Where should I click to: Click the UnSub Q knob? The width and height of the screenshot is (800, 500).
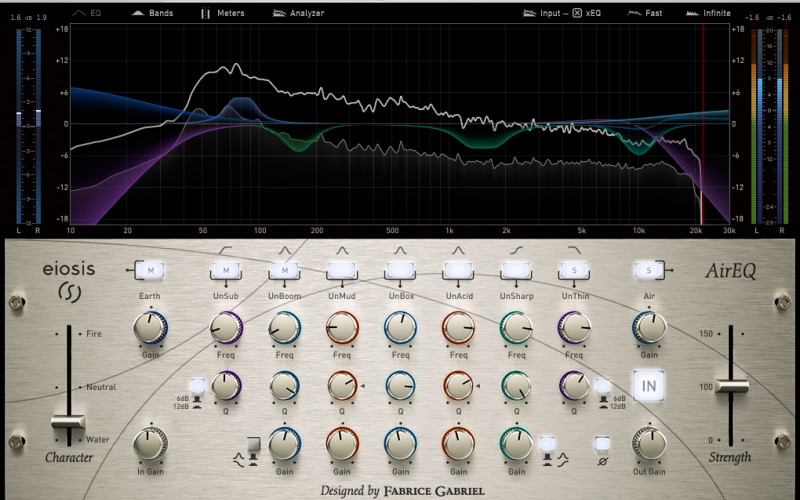tap(226, 386)
